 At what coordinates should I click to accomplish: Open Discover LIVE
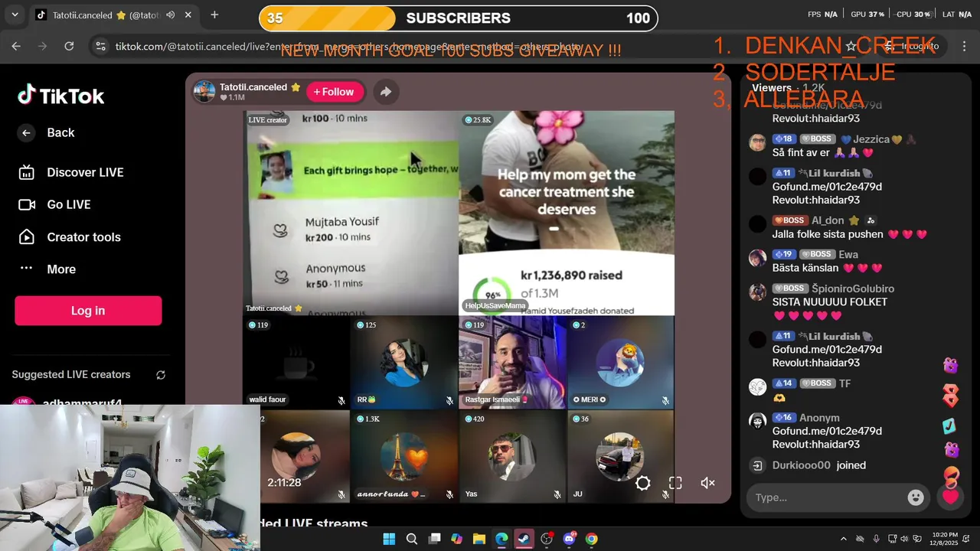[x=85, y=172]
